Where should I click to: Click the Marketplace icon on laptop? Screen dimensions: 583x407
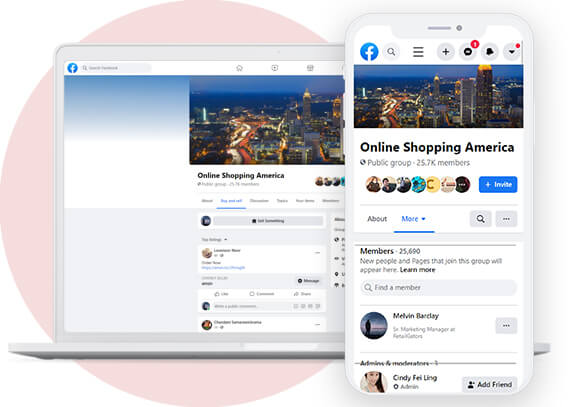click(x=310, y=68)
